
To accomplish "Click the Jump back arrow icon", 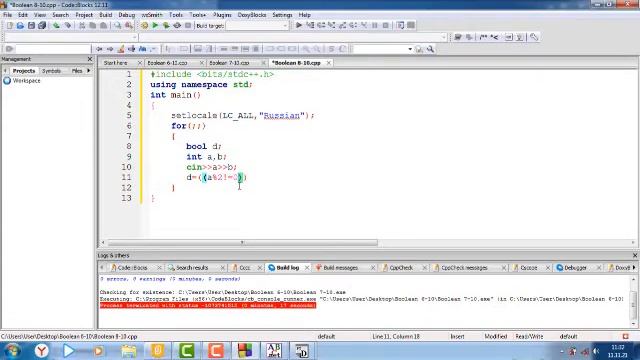I will 99,49.
